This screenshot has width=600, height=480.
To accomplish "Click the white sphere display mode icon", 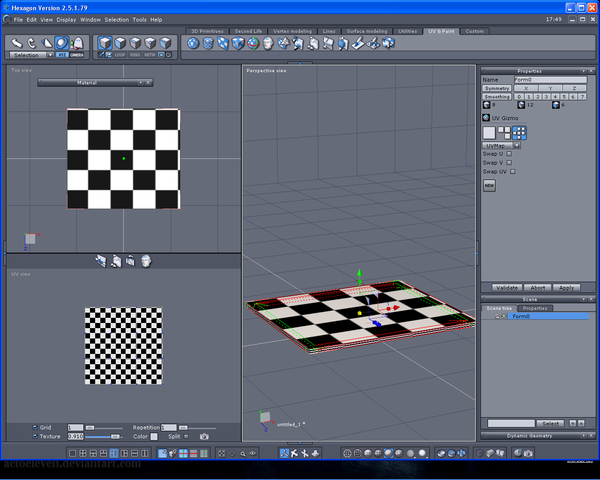I will pos(422,454).
